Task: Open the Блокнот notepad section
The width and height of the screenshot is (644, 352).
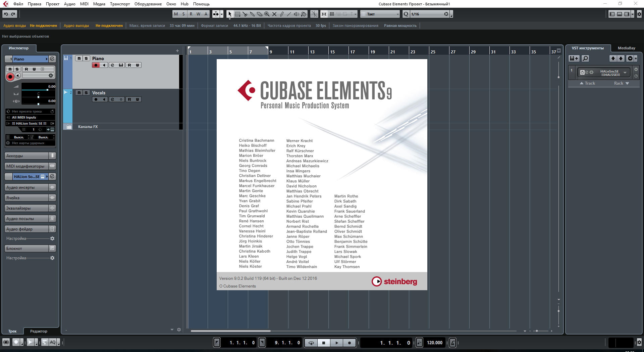Action: pos(26,249)
